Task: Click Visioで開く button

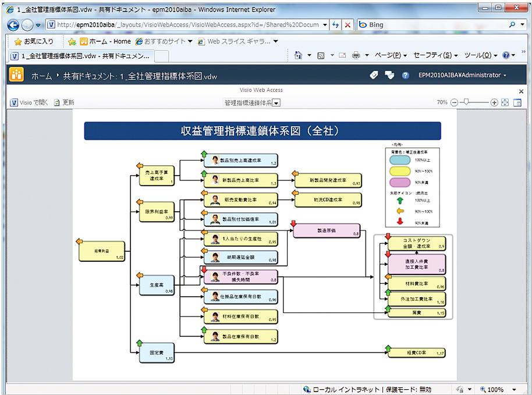Action: point(29,102)
